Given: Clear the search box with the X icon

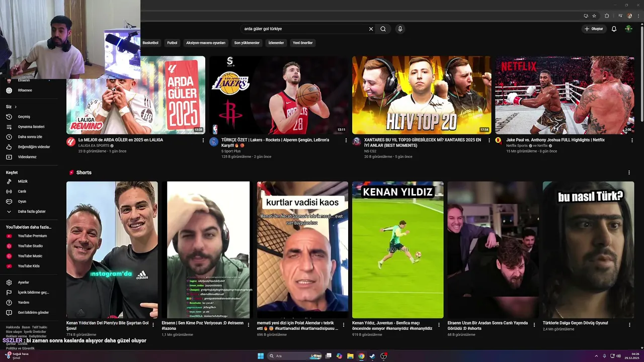Looking at the screenshot, I should [x=371, y=29].
